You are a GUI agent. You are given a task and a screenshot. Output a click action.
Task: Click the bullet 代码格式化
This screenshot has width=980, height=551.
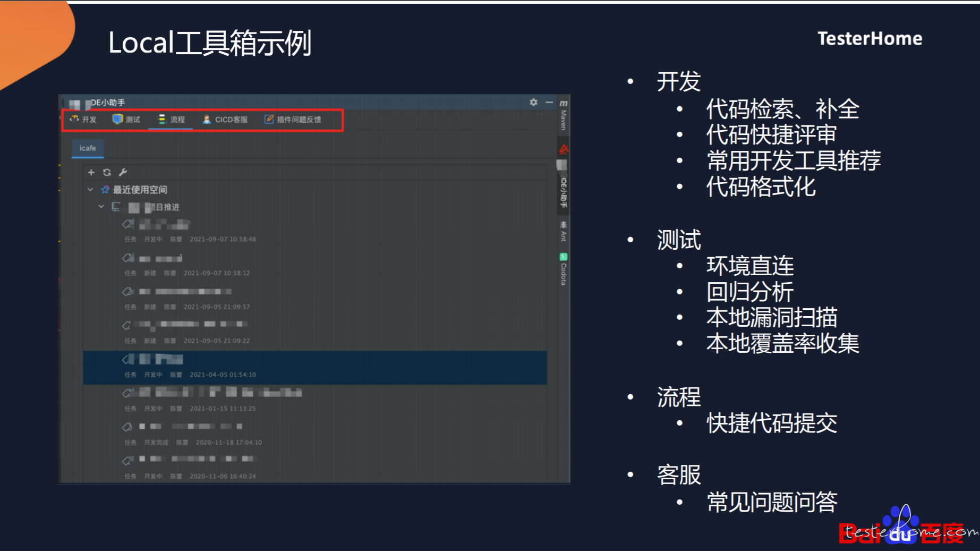click(761, 187)
